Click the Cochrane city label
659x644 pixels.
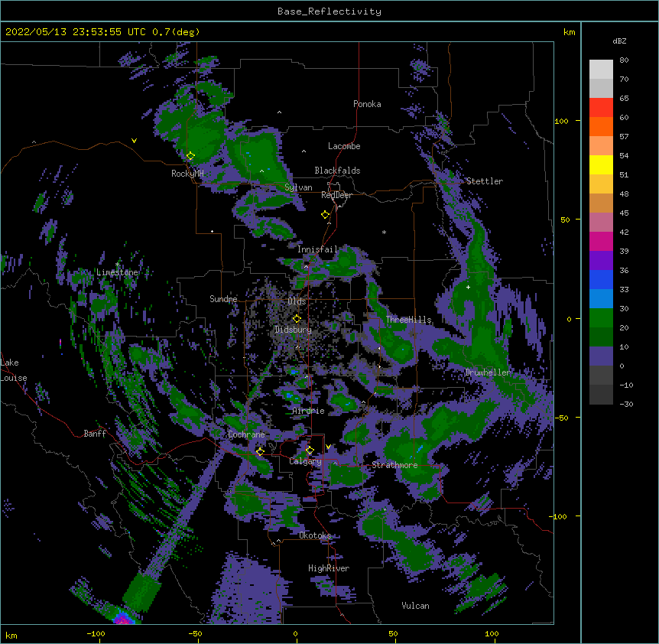tap(246, 434)
